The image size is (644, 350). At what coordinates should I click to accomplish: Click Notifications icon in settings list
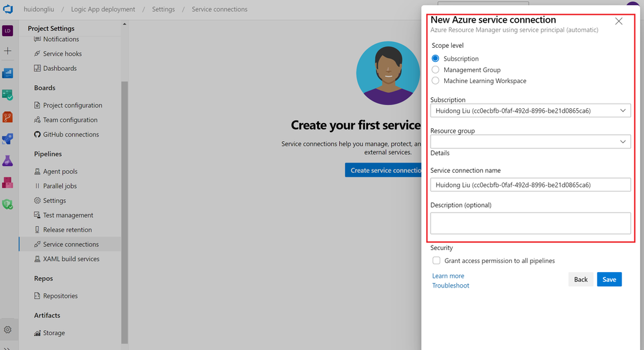click(37, 39)
